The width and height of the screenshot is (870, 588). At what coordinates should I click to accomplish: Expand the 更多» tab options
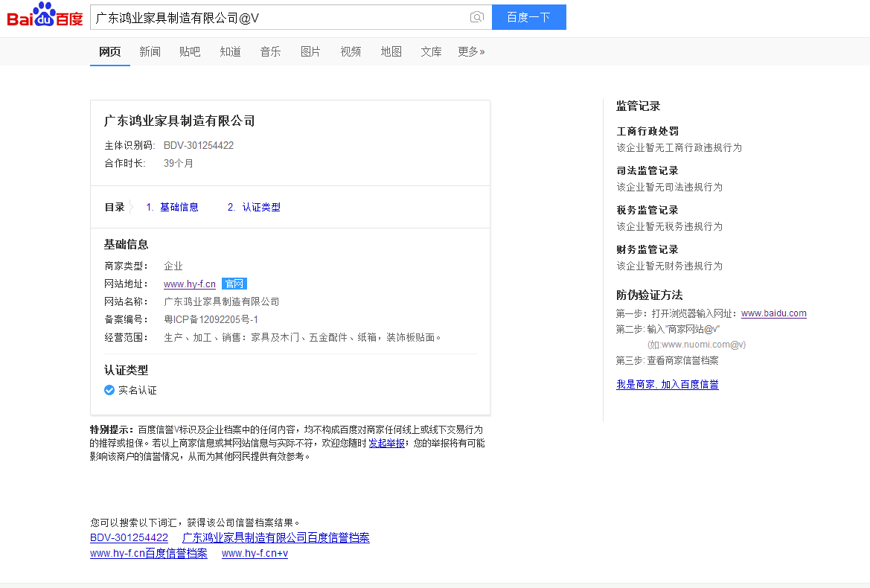tap(470, 51)
